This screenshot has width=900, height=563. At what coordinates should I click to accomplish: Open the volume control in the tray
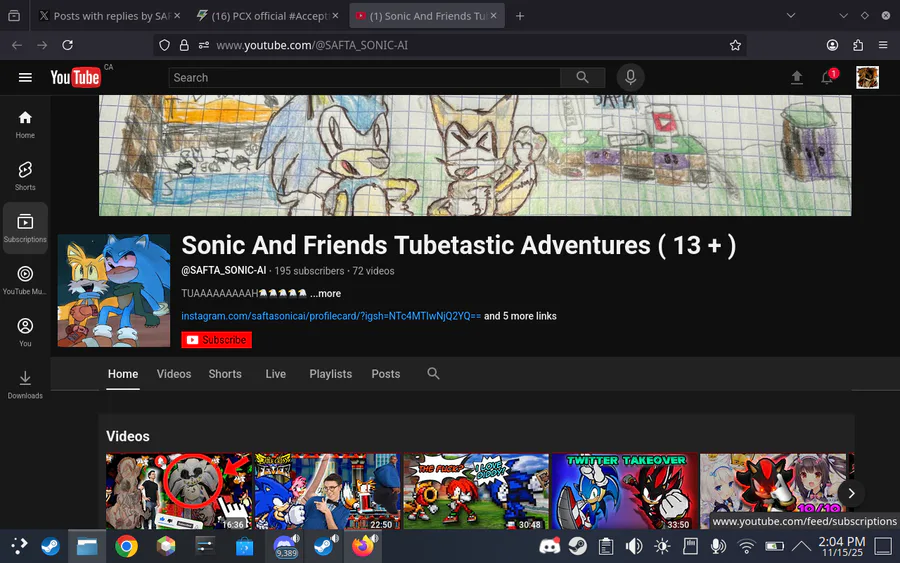point(634,546)
